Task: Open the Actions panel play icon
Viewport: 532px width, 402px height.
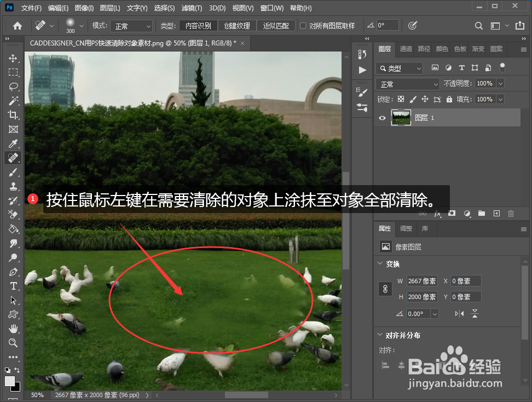Action: [362, 70]
